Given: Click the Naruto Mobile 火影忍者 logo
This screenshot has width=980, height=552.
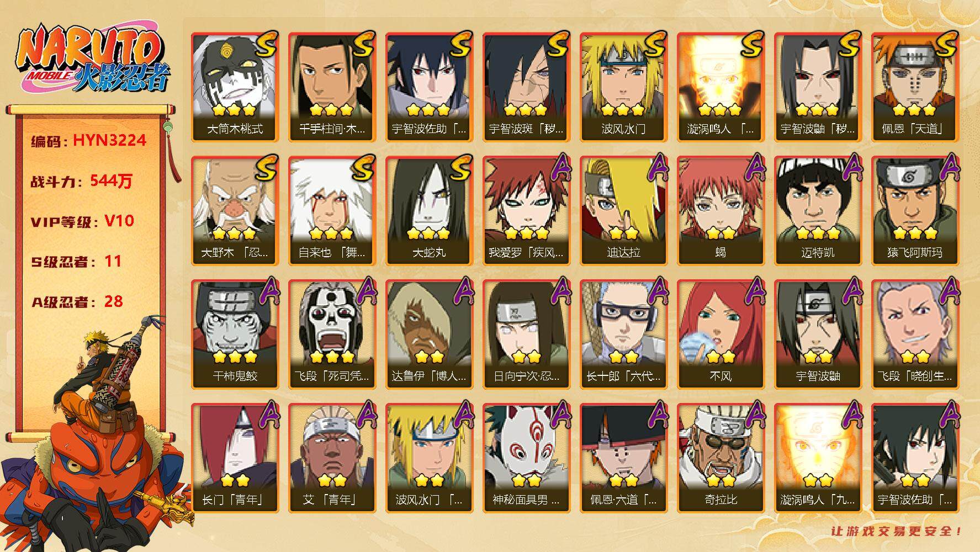Looking at the screenshot, I should coord(91,60).
